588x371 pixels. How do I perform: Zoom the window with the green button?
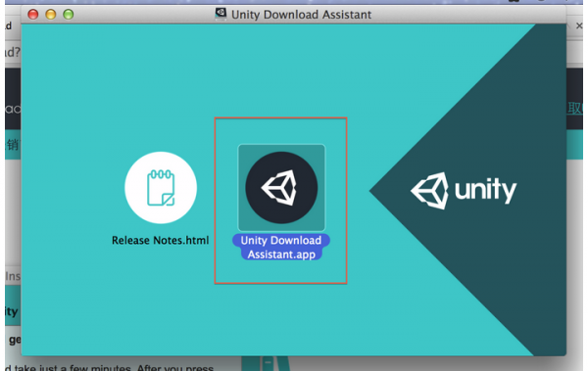69,15
